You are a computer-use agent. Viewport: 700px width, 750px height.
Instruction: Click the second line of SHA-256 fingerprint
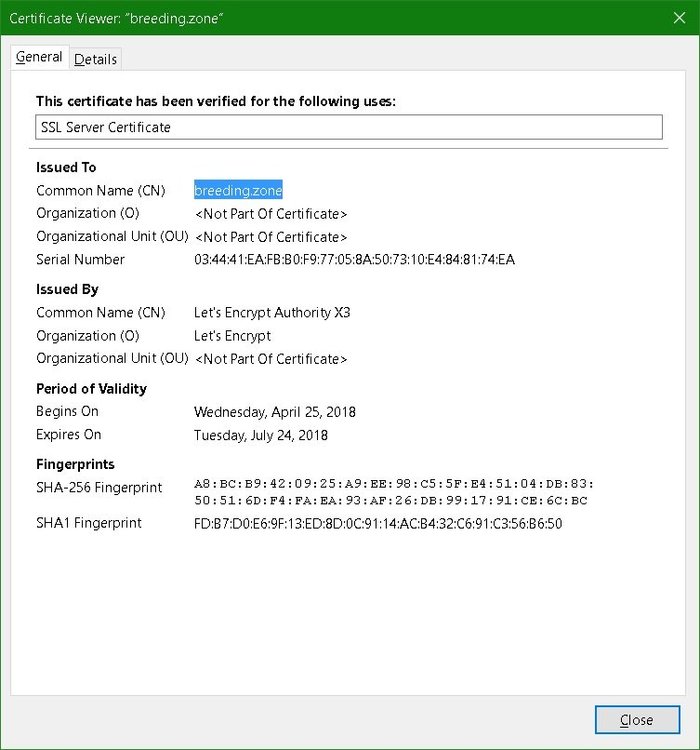click(391, 500)
